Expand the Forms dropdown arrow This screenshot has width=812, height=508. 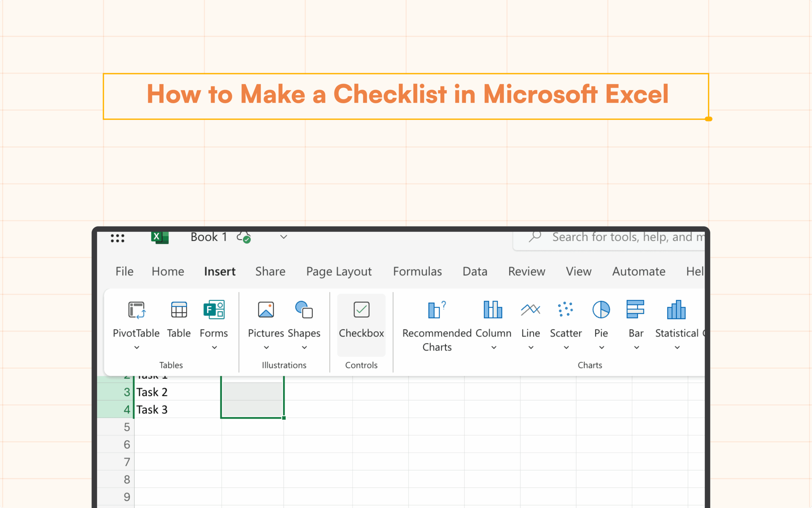pos(214,347)
